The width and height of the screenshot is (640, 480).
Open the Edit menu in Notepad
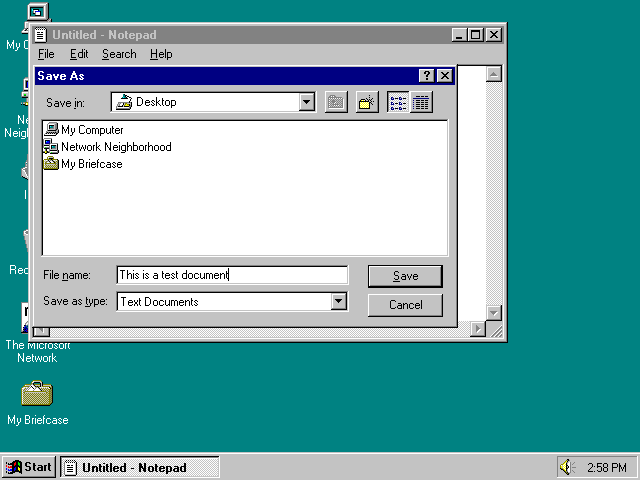(x=79, y=54)
